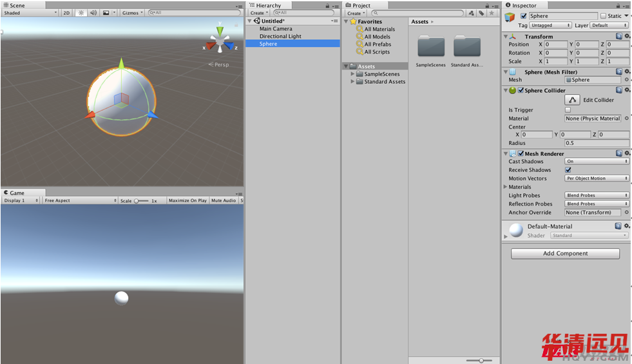Enable the Is Trigger checkbox
The width and height of the screenshot is (632, 364).
(x=568, y=110)
